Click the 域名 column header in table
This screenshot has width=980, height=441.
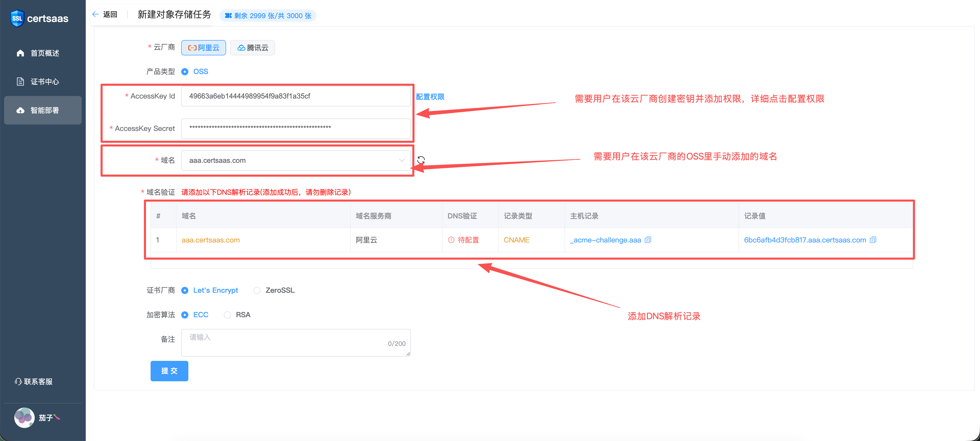tap(189, 216)
